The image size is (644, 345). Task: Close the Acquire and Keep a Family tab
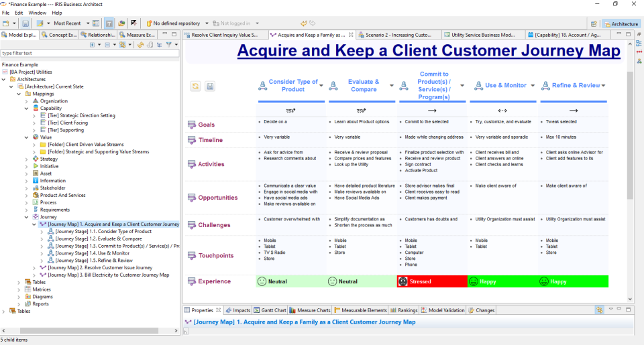pyautogui.click(x=351, y=35)
